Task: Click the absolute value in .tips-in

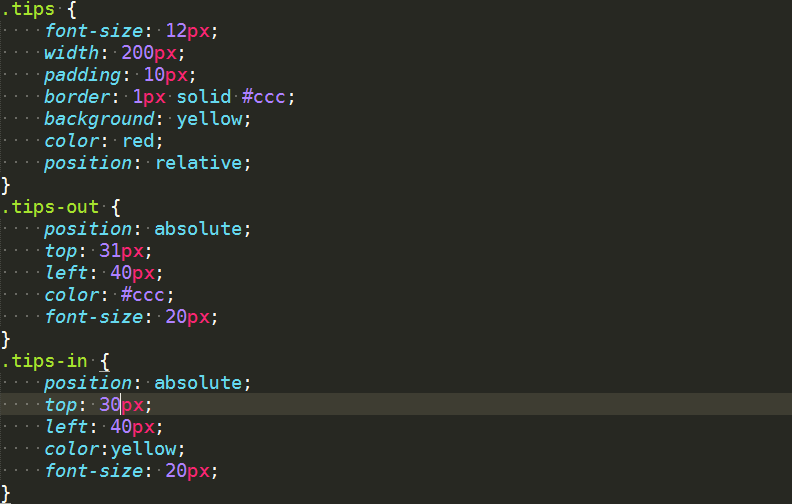Action: 199,383
